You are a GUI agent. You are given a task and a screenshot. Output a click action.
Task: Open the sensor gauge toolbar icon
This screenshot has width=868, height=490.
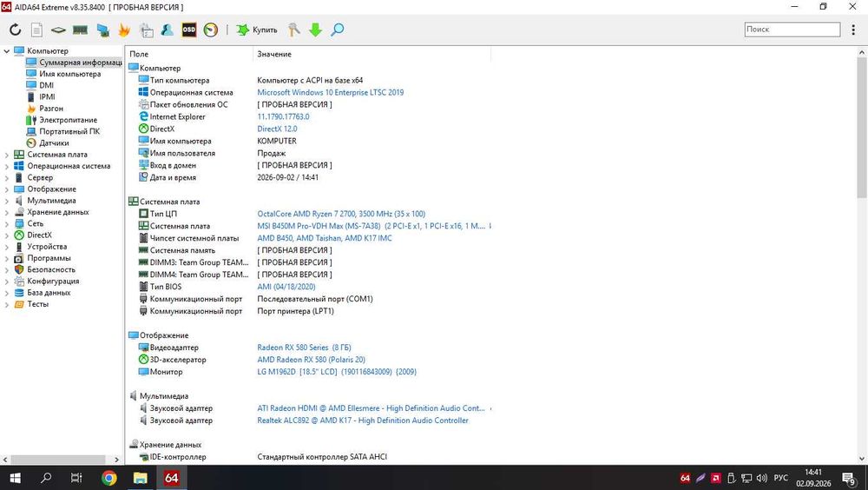pos(210,30)
